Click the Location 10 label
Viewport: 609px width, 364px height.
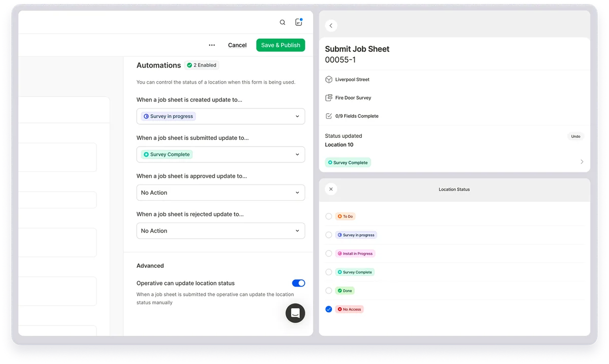click(x=339, y=144)
